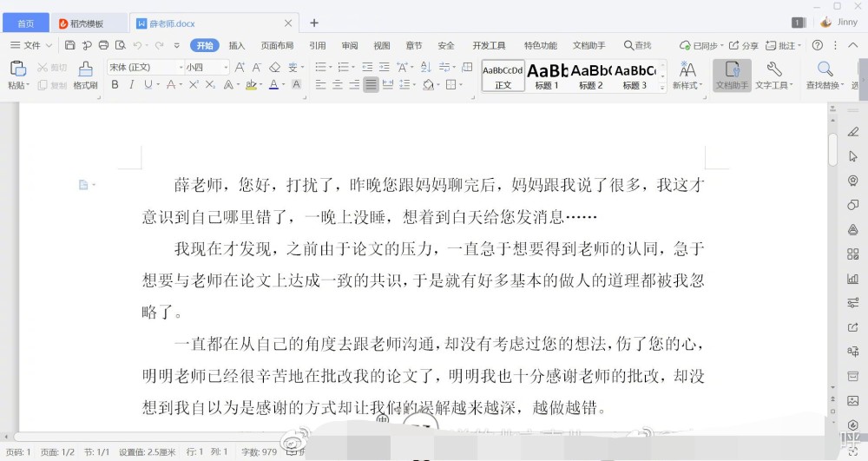Click the Paste clipboard icon
Screen dimensions: 868x461
click(x=18, y=69)
